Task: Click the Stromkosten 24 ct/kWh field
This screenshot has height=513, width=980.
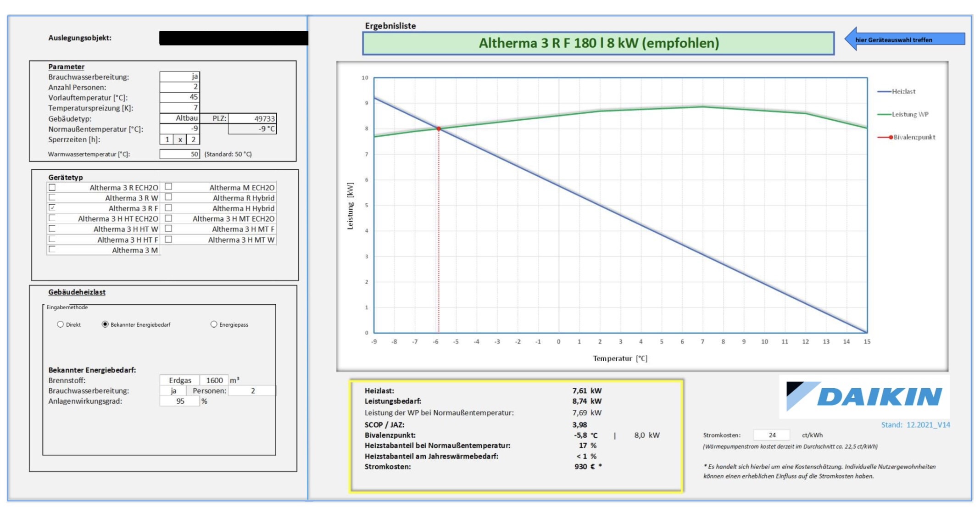Action: (772, 435)
